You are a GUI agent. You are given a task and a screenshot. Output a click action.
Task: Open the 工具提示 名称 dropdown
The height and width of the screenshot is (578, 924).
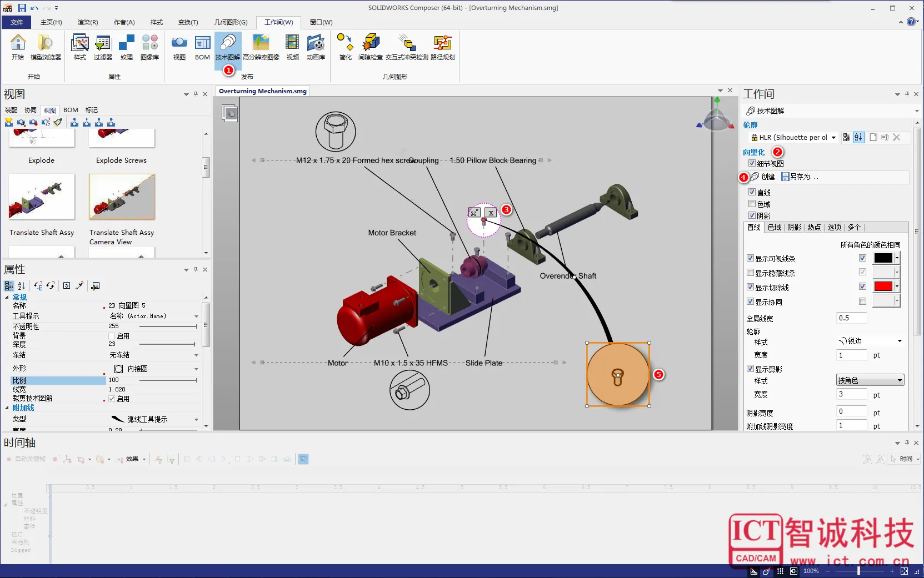tap(196, 316)
